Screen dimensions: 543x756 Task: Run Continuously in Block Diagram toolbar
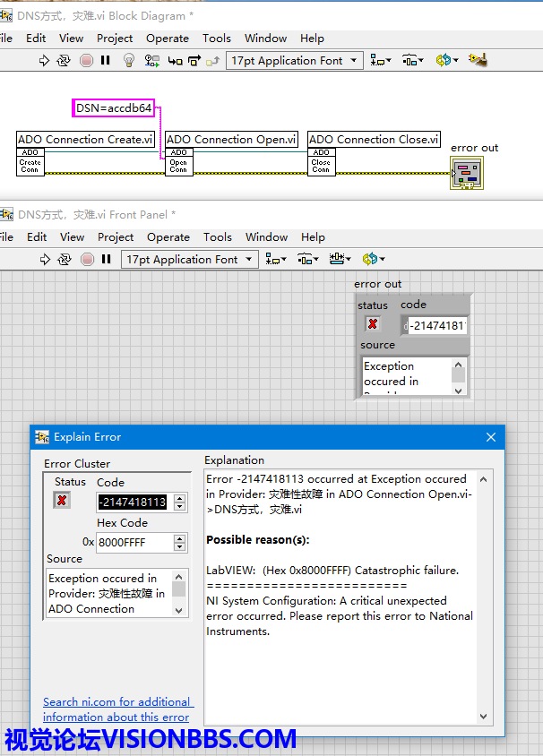point(64,60)
